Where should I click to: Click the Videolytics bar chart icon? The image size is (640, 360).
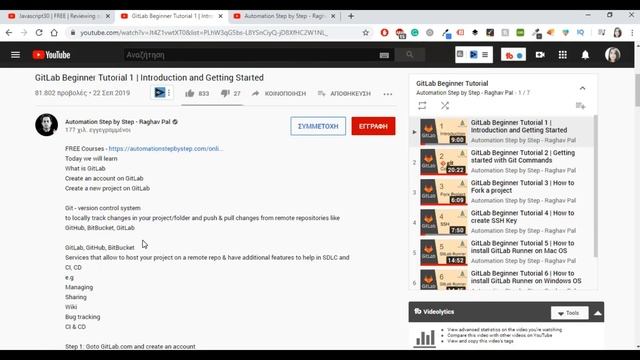pyautogui.click(x=425, y=338)
